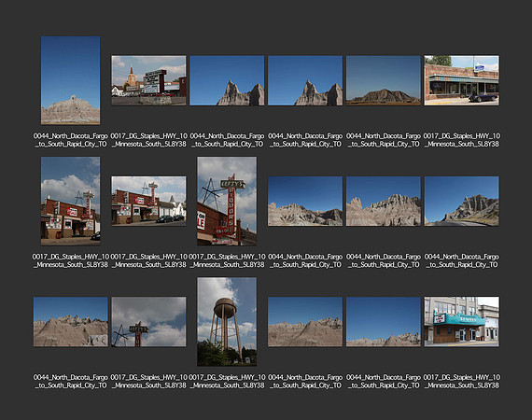Screen dimensions: 532x420
Task: Open the brick storefront with convertible car photo
Action: coord(461,80)
